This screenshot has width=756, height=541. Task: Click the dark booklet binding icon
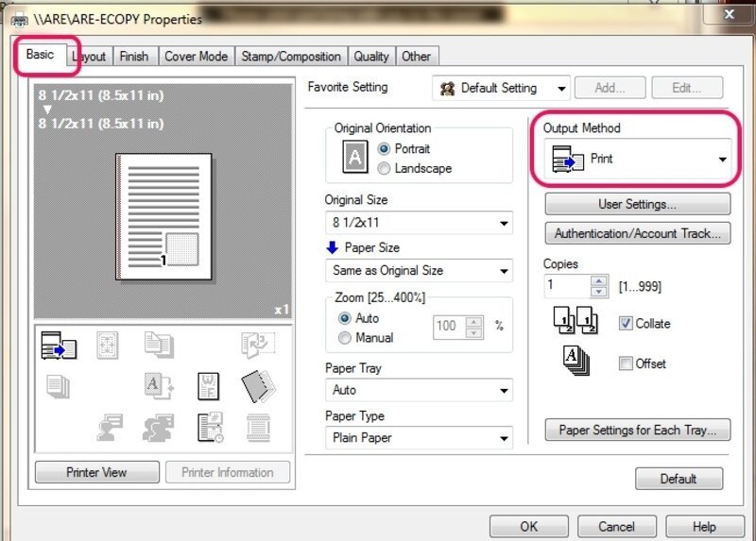257,386
